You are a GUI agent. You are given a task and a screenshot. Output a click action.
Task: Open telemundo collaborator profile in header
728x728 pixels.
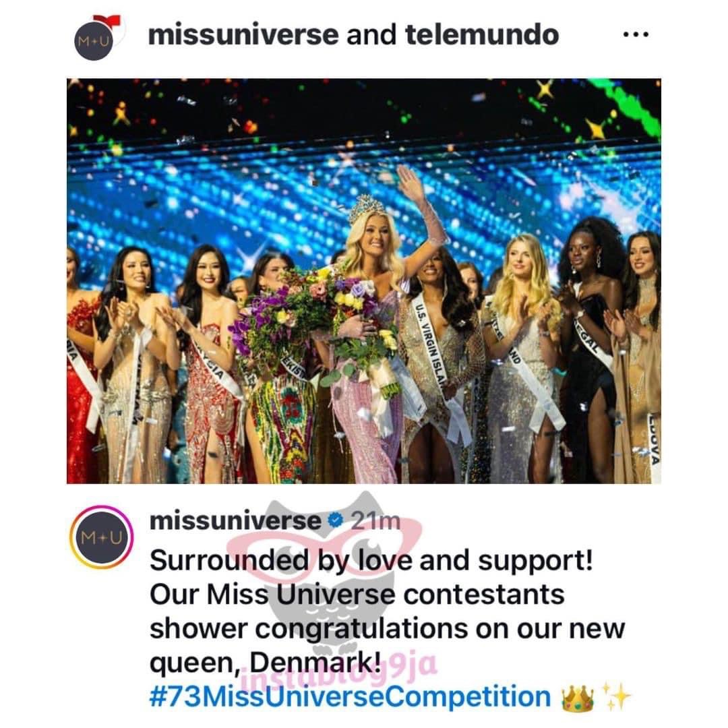tap(482, 35)
